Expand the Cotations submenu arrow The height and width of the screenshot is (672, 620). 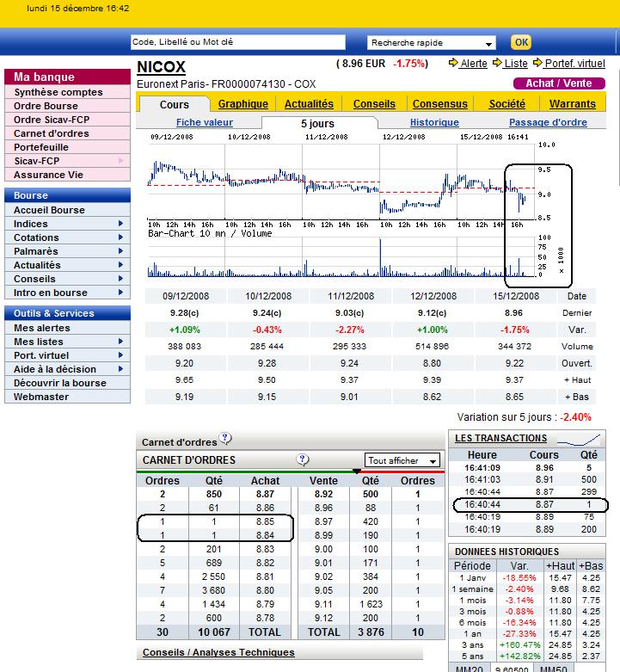120,237
